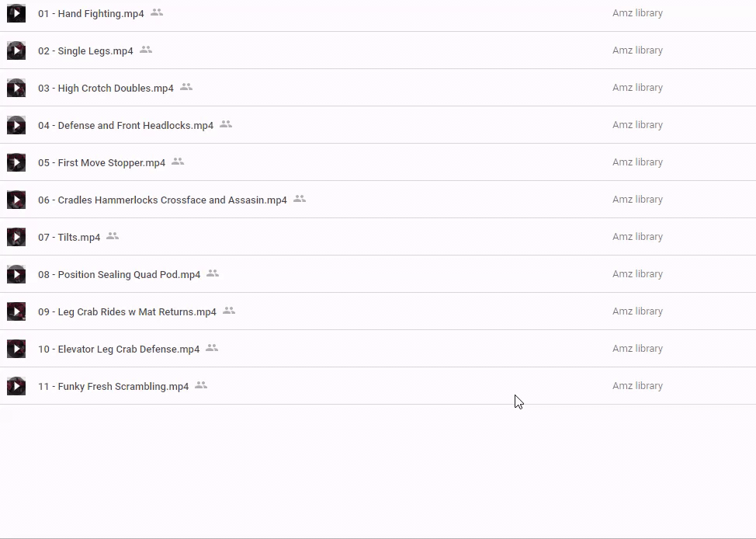Click shared icon beside 10 - Elevator Leg Crab Defense

pyautogui.click(x=212, y=348)
